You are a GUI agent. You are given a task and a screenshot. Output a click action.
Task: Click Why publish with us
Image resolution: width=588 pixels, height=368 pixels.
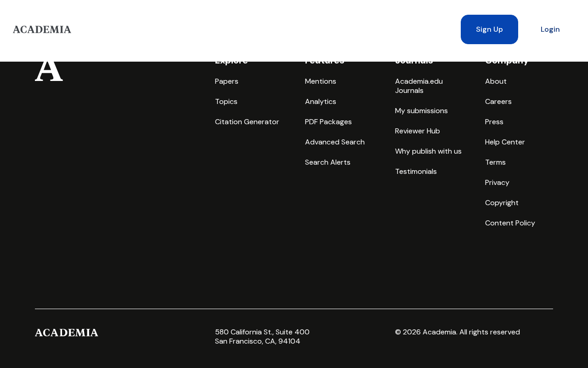428,151
